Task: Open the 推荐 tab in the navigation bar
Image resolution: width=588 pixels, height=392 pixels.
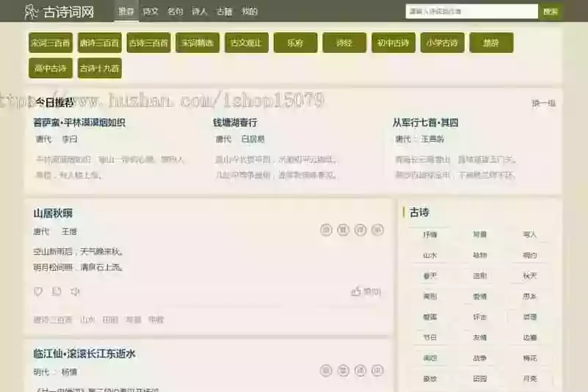Action: pyautogui.click(x=126, y=12)
